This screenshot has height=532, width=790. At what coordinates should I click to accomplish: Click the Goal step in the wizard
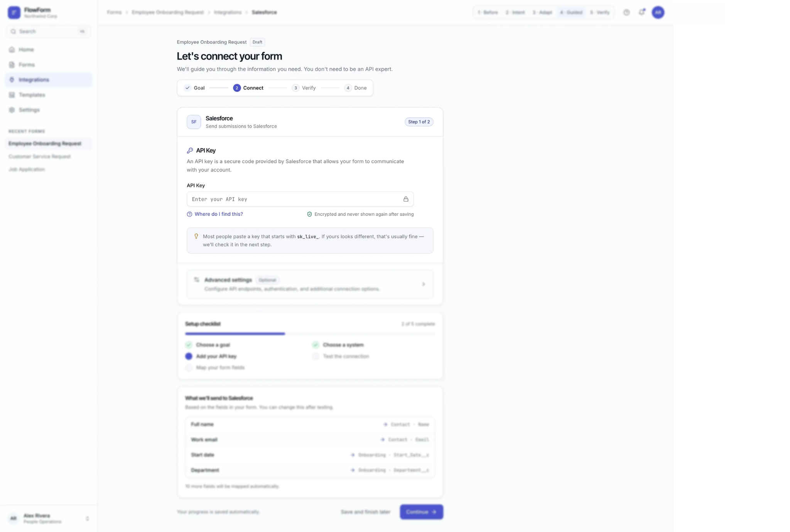pos(194,88)
